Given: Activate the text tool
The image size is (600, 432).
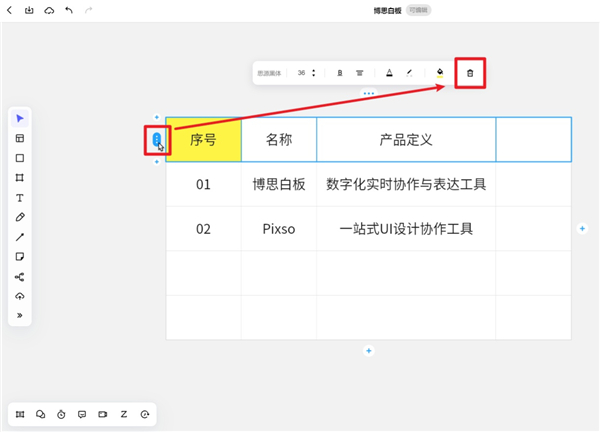Looking at the screenshot, I should tap(20, 198).
